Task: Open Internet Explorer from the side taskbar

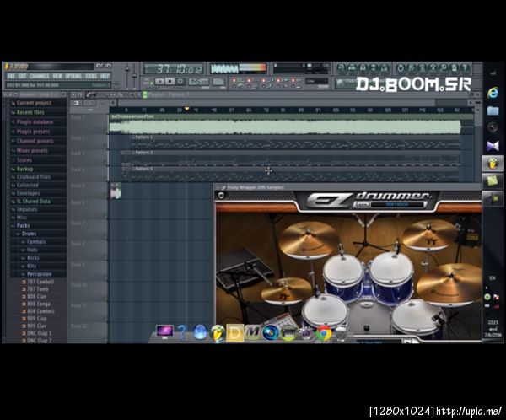Action: (493, 93)
